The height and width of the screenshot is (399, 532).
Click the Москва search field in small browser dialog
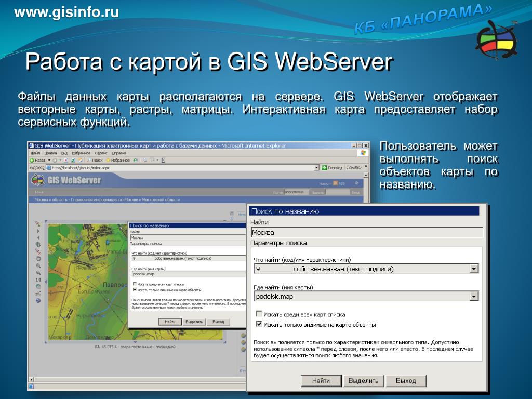point(189,237)
